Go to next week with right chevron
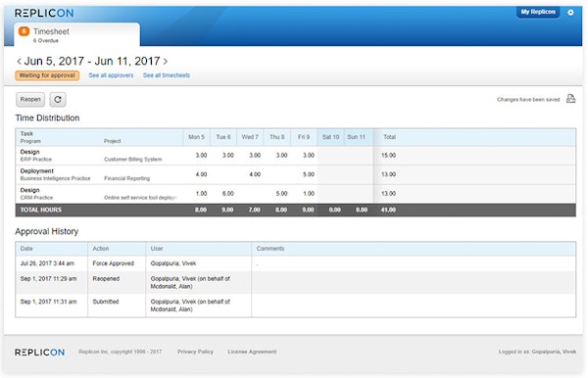588x378 pixels. click(x=166, y=61)
